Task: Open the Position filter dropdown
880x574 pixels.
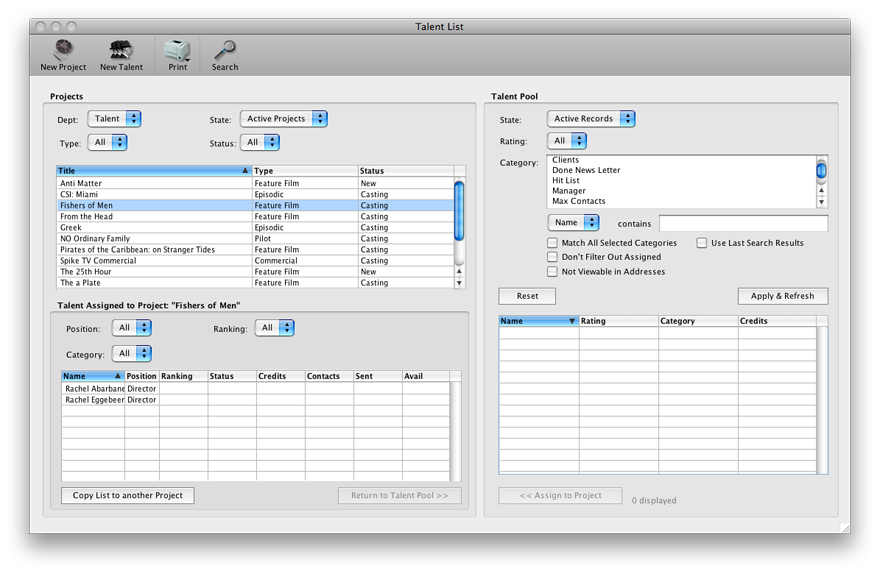Action: pyautogui.click(x=132, y=328)
